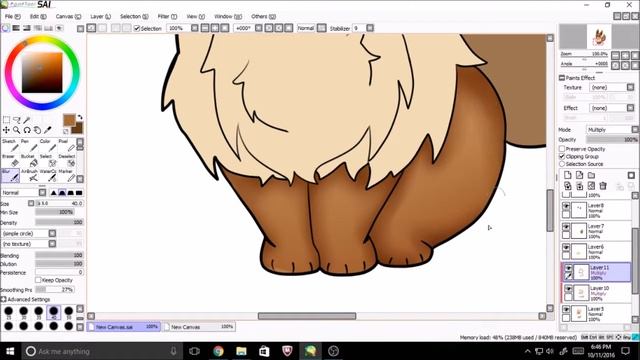Swap foreground and background colors
Viewport: 640px width, 360px height.
click(80, 117)
